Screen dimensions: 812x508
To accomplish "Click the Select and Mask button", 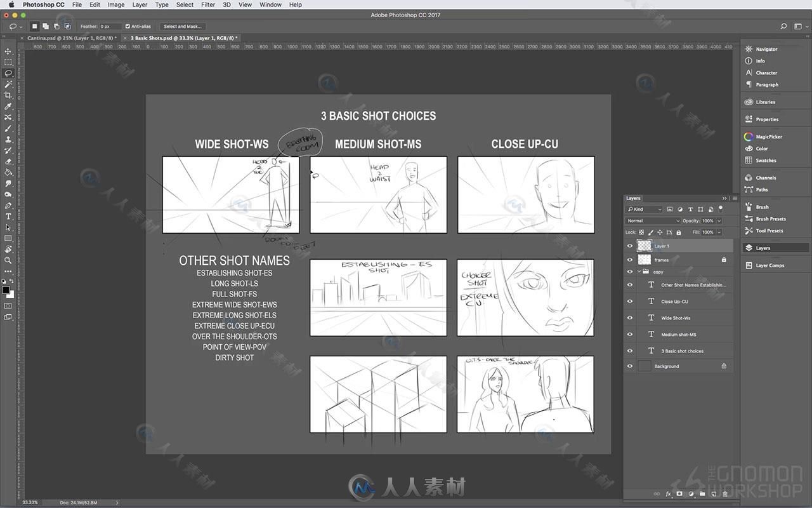I will click(x=182, y=27).
